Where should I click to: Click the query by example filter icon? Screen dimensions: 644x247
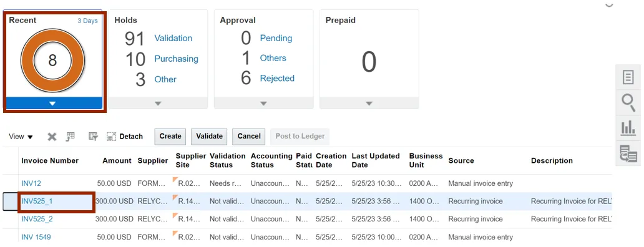tap(93, 137)
